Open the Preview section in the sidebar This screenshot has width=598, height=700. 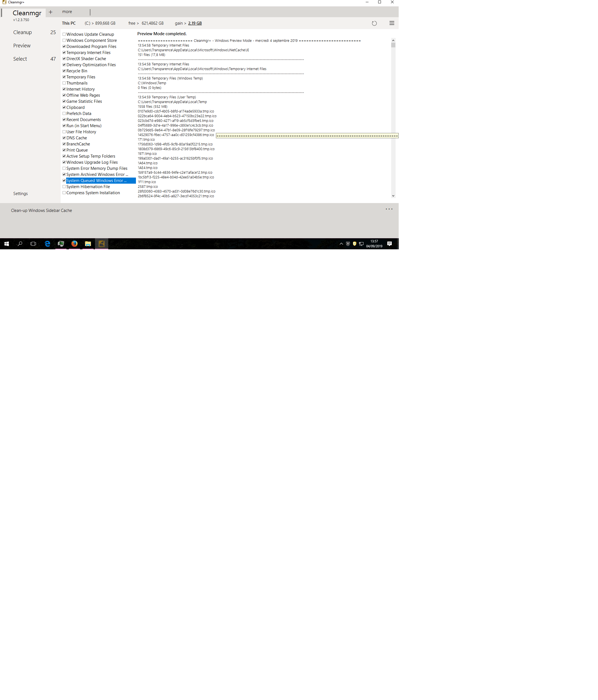pyautogui.click(x=22, y=46)
